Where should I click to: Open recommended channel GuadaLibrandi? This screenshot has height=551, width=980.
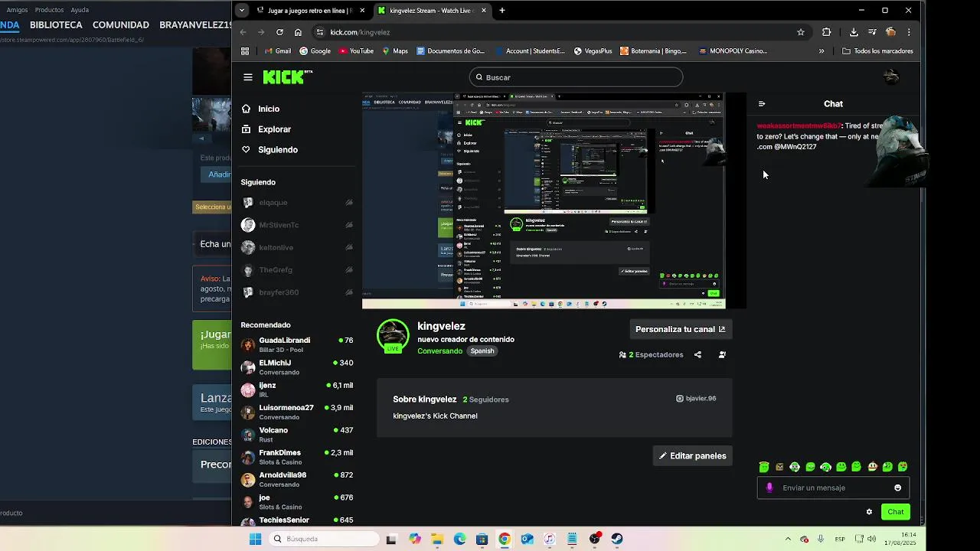(296, 345)
